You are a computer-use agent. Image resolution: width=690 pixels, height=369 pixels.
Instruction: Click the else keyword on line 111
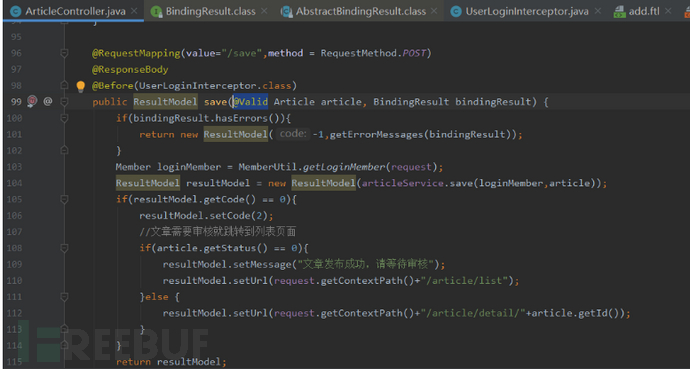pyautogui.click(x=157, y=297)
